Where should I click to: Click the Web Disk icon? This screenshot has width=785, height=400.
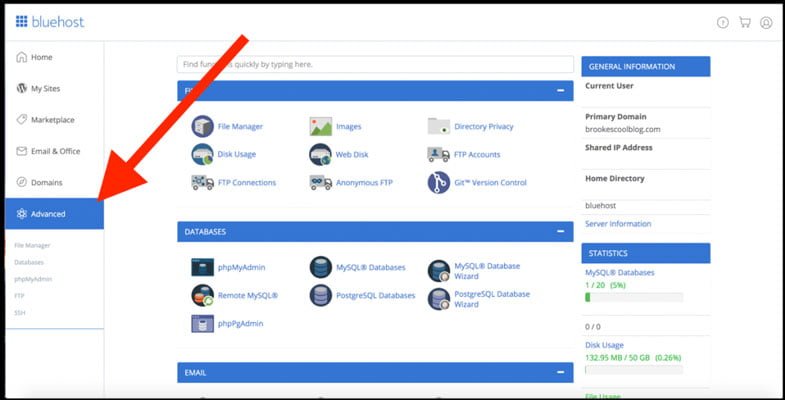coord(320,154)
